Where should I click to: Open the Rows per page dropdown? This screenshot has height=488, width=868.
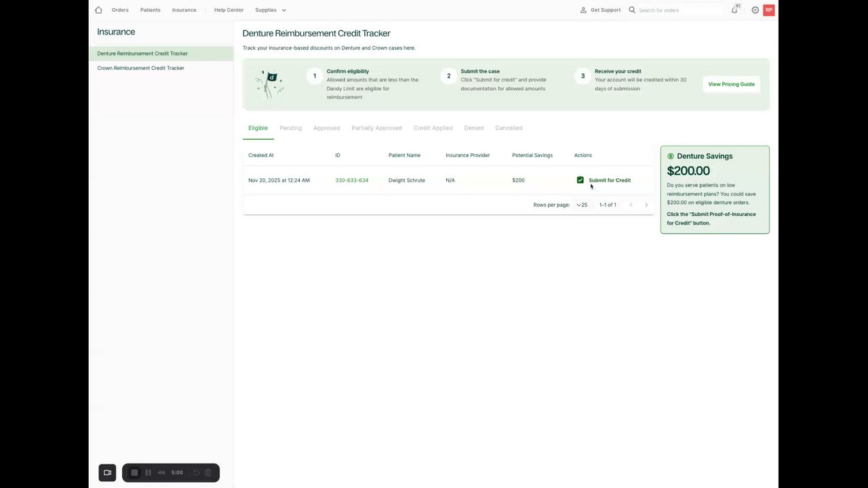tap(583, 205)
